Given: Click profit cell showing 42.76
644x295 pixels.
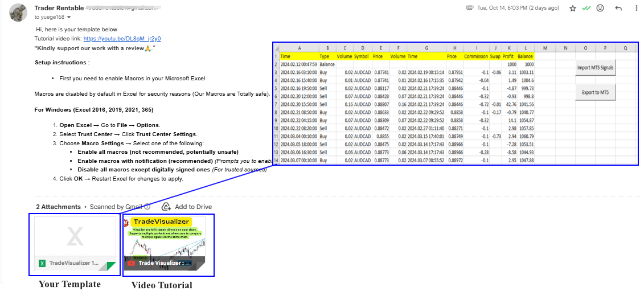Looking at the screenshot, I should 509,104.
